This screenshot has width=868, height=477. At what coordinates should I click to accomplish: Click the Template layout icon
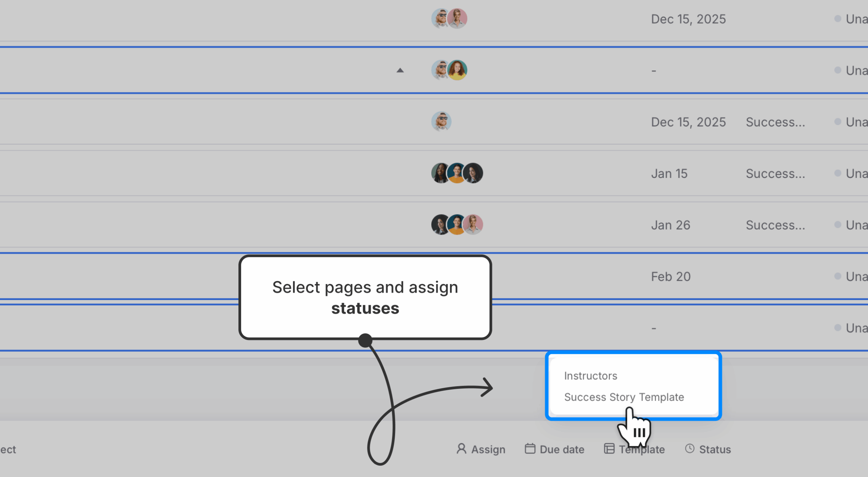coord(609,449)
